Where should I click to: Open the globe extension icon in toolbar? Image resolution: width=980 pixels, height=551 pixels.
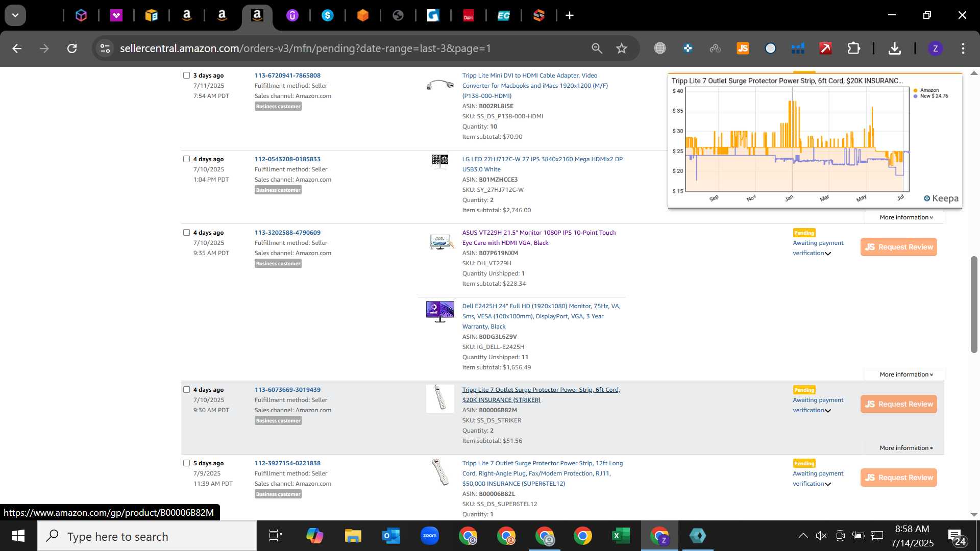[x=660, y=48]
